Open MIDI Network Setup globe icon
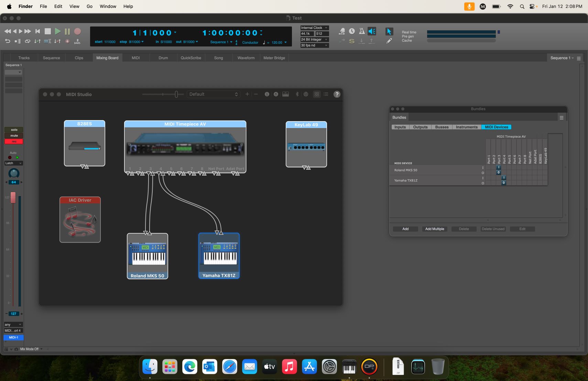Viewport: 588px width, 381px height. (306, 94)
